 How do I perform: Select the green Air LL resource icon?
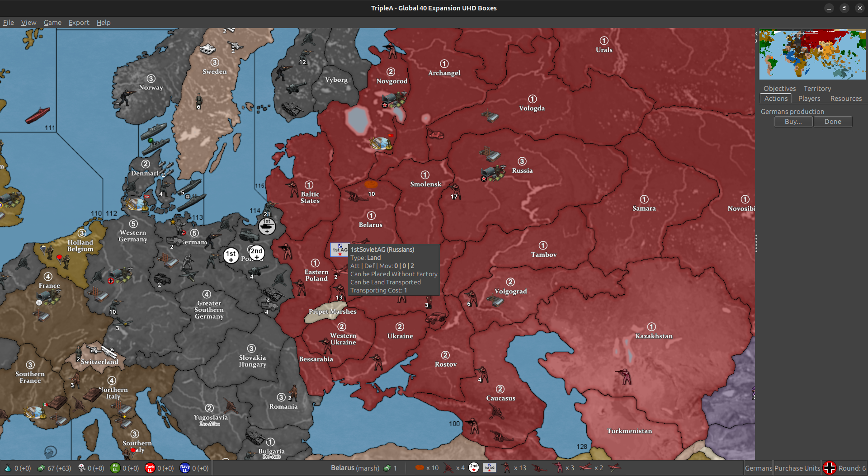pos(115,468)
